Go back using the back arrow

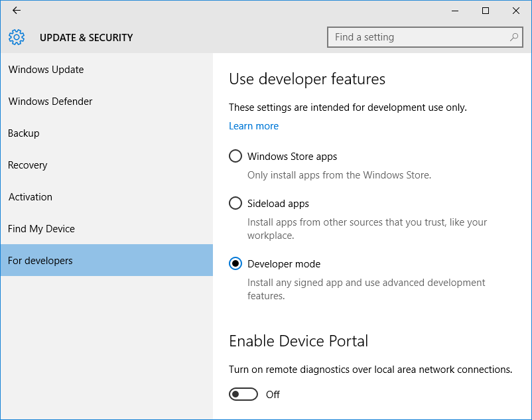[x=17, y=11]
